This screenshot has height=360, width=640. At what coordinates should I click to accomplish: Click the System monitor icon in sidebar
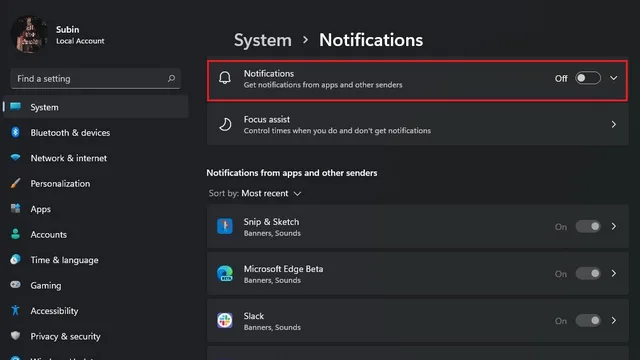coord(16,107)
